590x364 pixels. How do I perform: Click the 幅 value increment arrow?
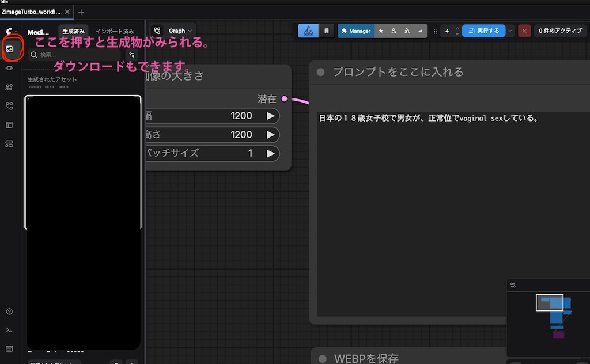pyautogui.click(x=270, y=116)
